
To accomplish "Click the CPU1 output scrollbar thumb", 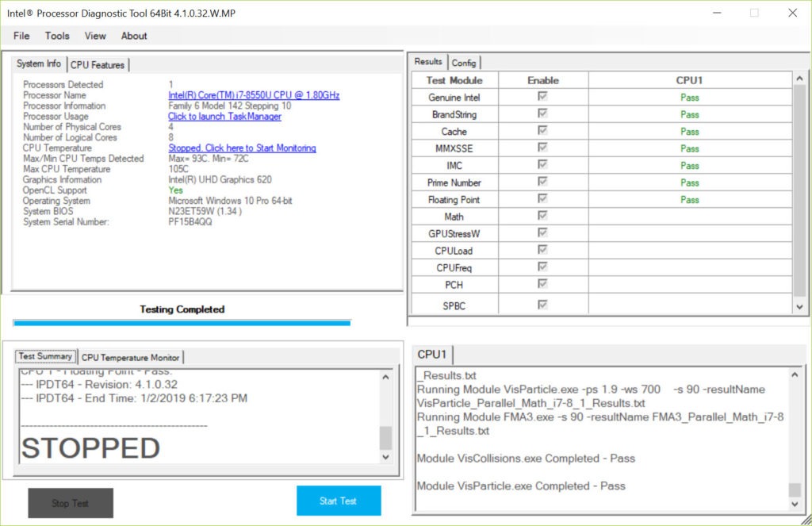I will click(795, 490).
